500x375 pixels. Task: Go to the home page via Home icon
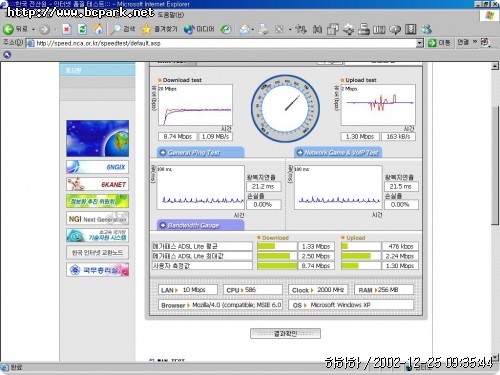point(98,29)
